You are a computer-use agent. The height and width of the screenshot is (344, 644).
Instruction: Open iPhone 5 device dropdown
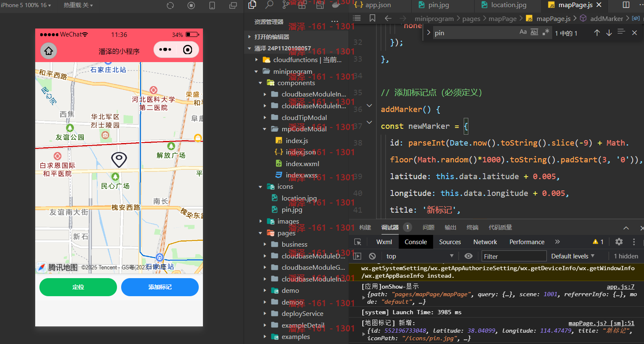click(x=26, y=5)
